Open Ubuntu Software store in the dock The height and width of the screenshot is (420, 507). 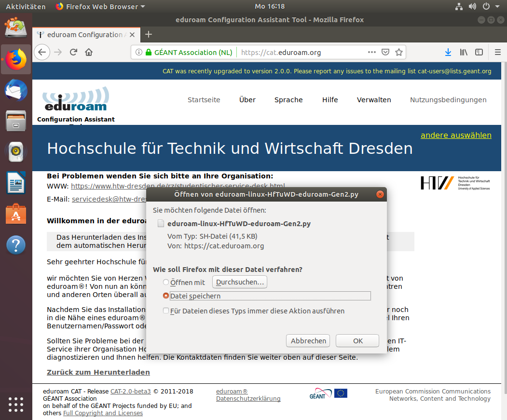(16, 214)
